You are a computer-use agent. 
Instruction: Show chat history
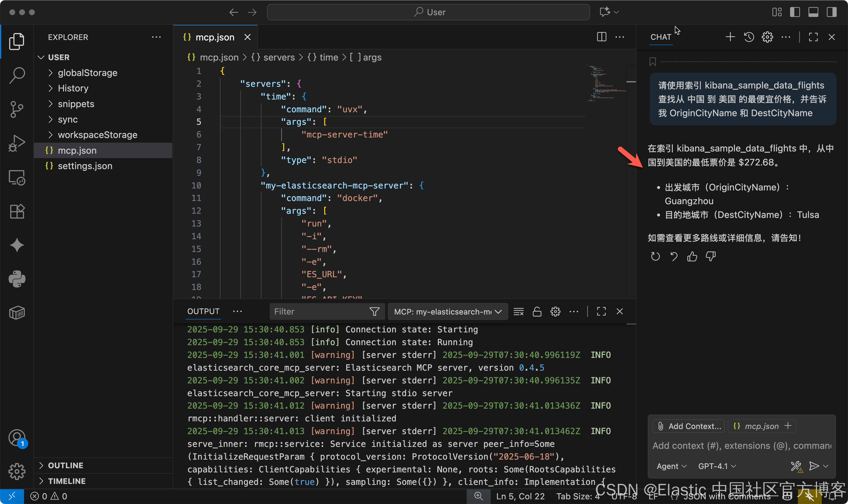[749, 37]
